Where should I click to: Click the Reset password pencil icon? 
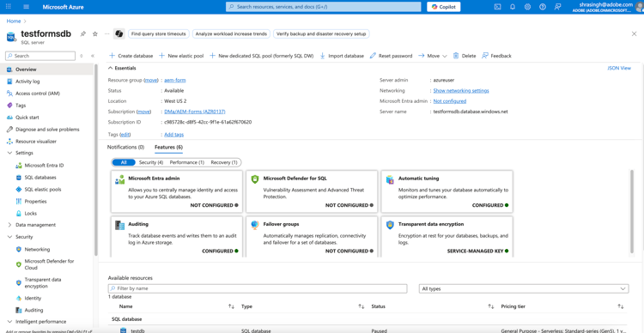pos(373,56)
